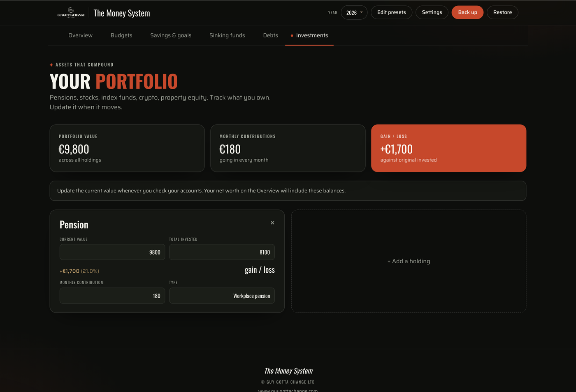Image resolution: width=576 pixels, height=392 pixels.
Task: Select the Debts tab
Action: point(271,35)
